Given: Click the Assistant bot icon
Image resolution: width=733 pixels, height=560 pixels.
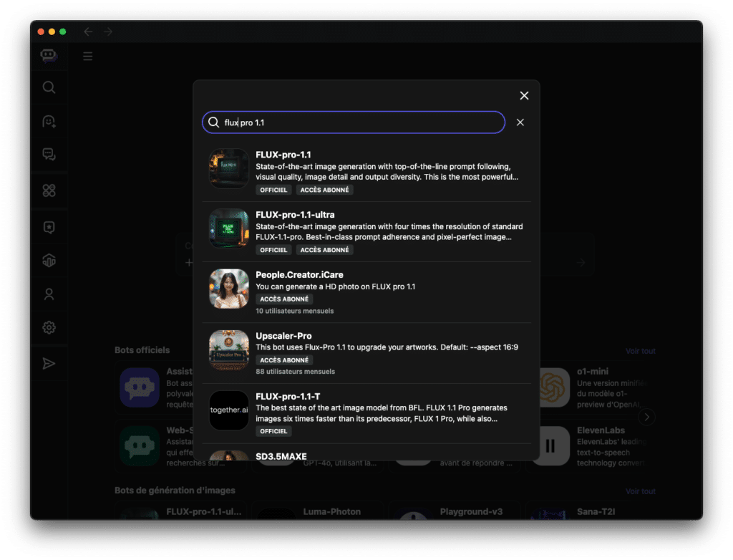Looking at the screenshot, I should click(x=140, y=387).
